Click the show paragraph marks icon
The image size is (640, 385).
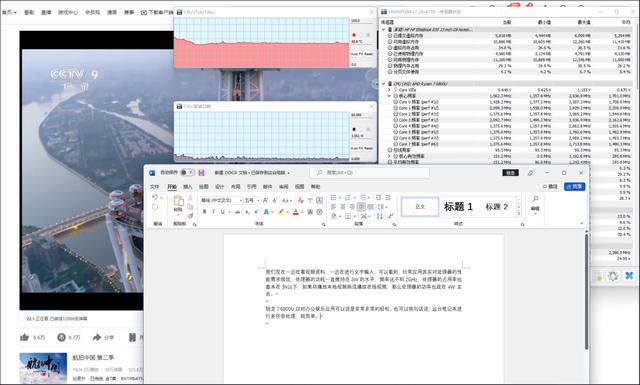[390, 216]
